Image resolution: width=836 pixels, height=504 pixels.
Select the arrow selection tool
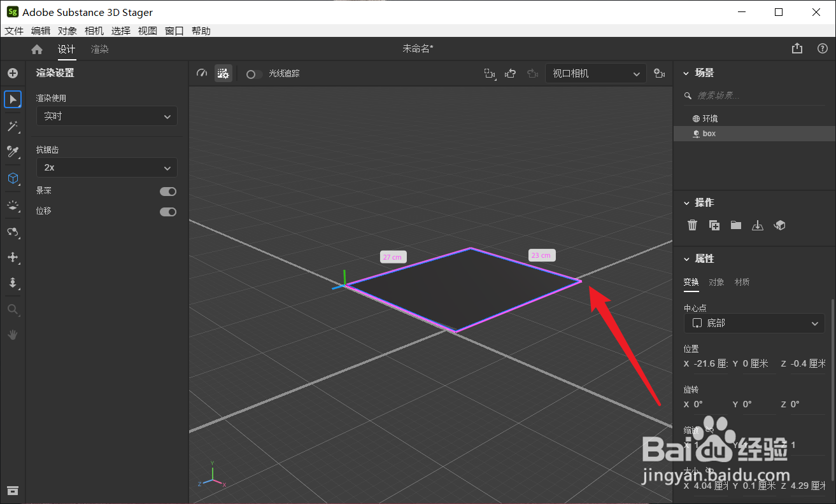point(13,99)
